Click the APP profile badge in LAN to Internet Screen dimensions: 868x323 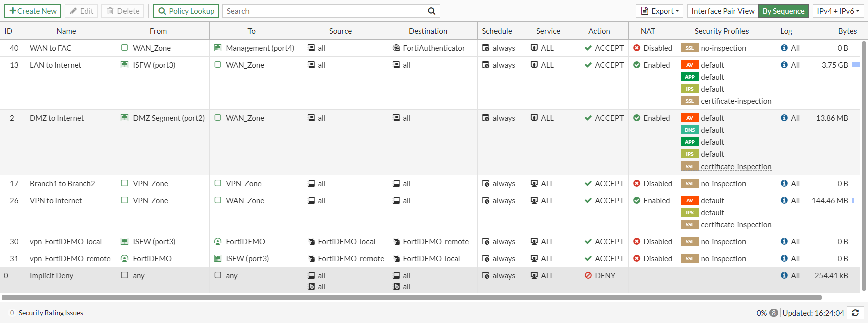[690, 77]
